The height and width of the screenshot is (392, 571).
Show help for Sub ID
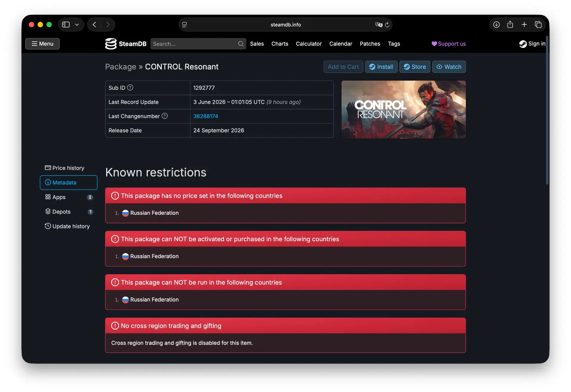130,87
